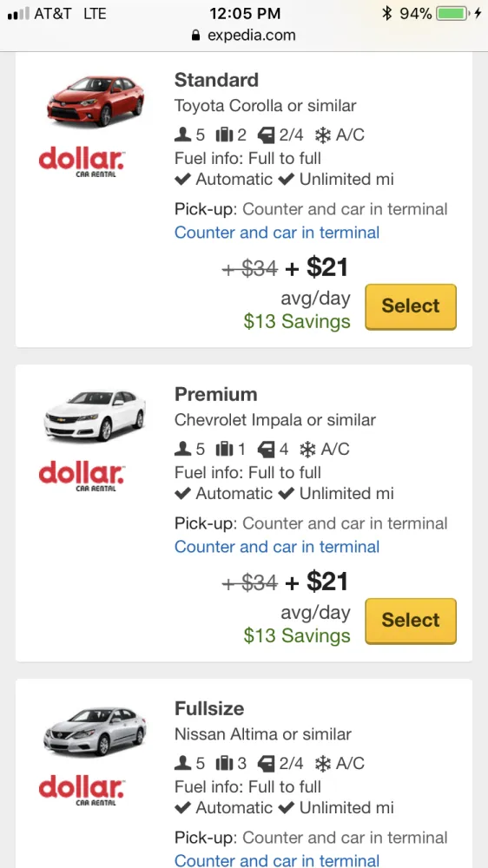Tap the Bluetooth icon in status bar
The image size is (488, 868).
[x=386, y=13]
